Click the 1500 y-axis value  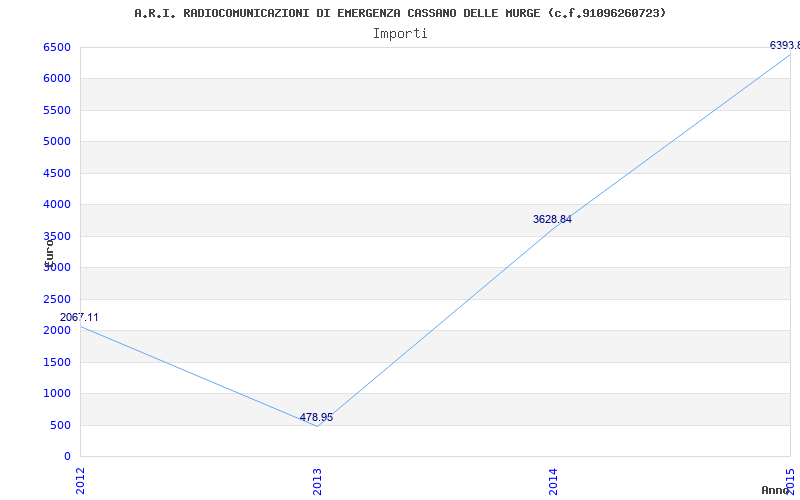(57, 362)
